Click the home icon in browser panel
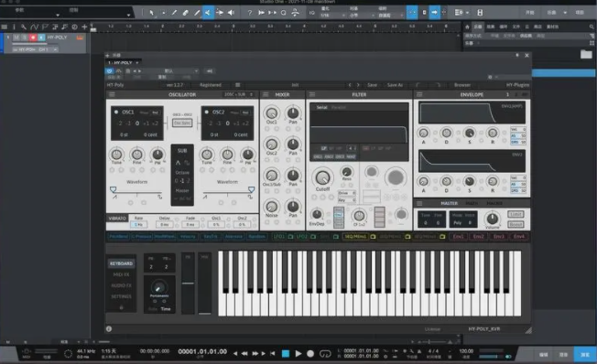This screenshot has height=364, width=597. [x=468, y=27]
